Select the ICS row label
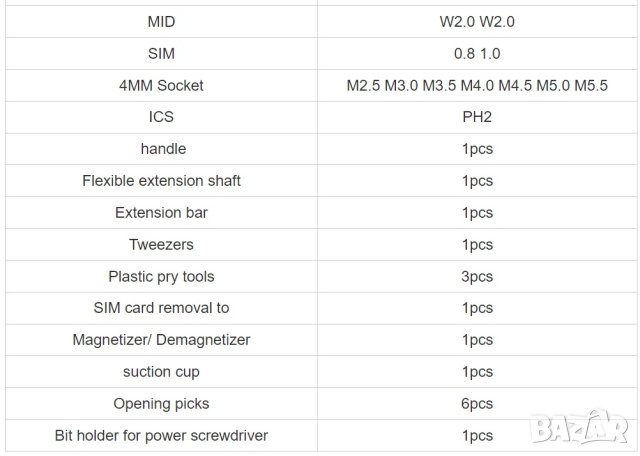The height and width of the screenshot is (456, 640). click(x=161, y=117)
